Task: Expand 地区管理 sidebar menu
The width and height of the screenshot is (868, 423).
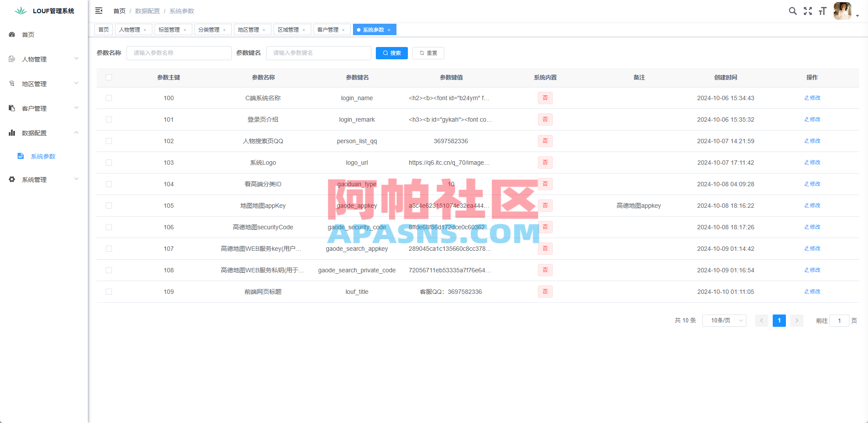Action: click(x=44, y=84)
